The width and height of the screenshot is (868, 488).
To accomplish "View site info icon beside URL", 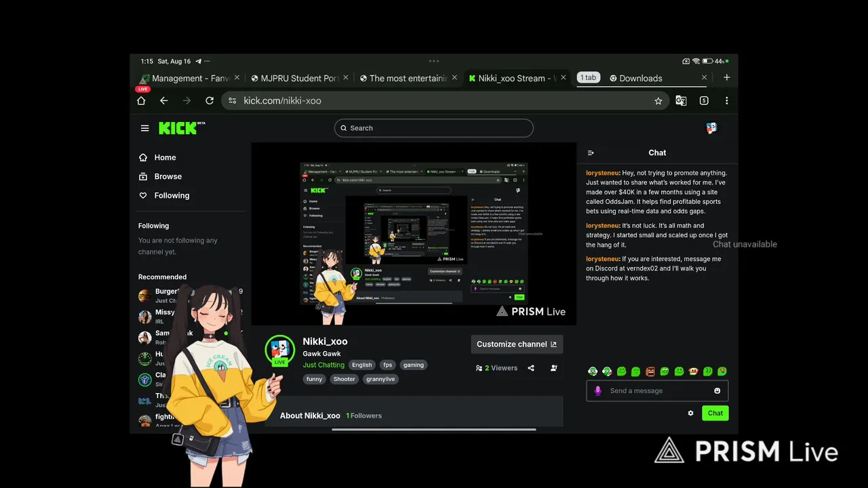I will (232, 100).
